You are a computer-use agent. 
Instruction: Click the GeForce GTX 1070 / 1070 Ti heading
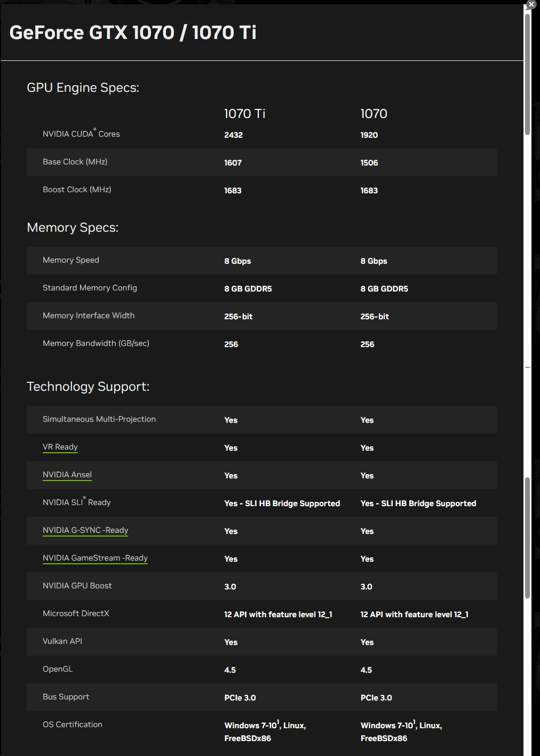[133, 33]
